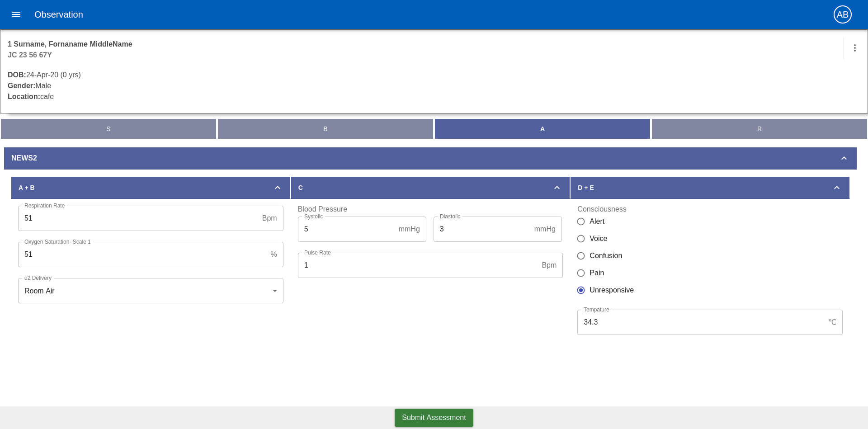The width and height of the screenshot is (868, 429).
Task: Select the Pain consciousness option
Action: [581, 273]
